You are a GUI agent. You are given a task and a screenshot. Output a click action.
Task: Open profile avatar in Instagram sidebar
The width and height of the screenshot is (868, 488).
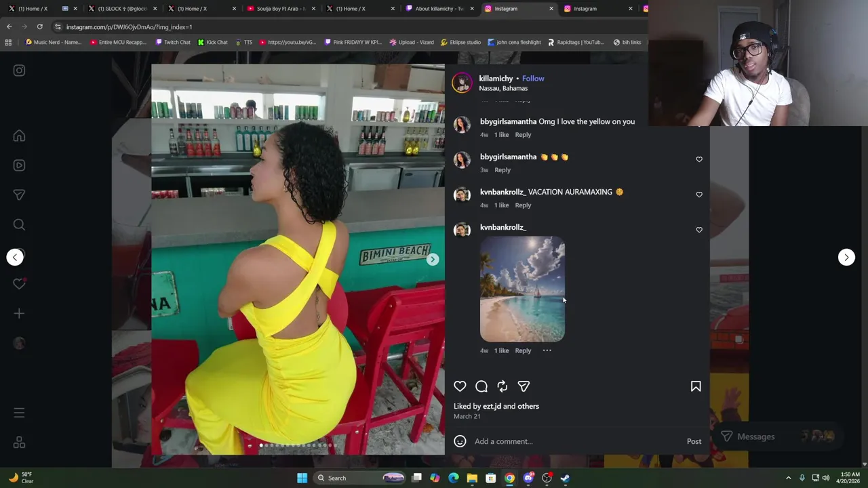tap(19, 343)
